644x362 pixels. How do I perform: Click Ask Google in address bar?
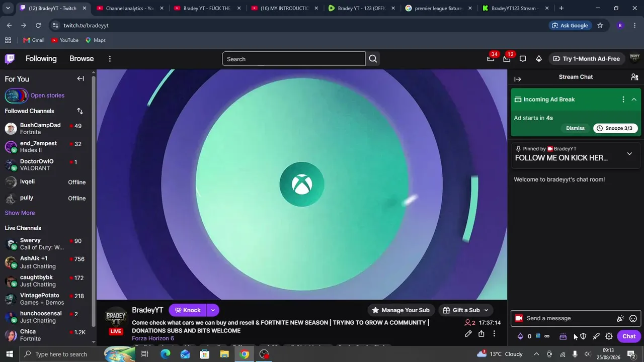click(570, 25)
